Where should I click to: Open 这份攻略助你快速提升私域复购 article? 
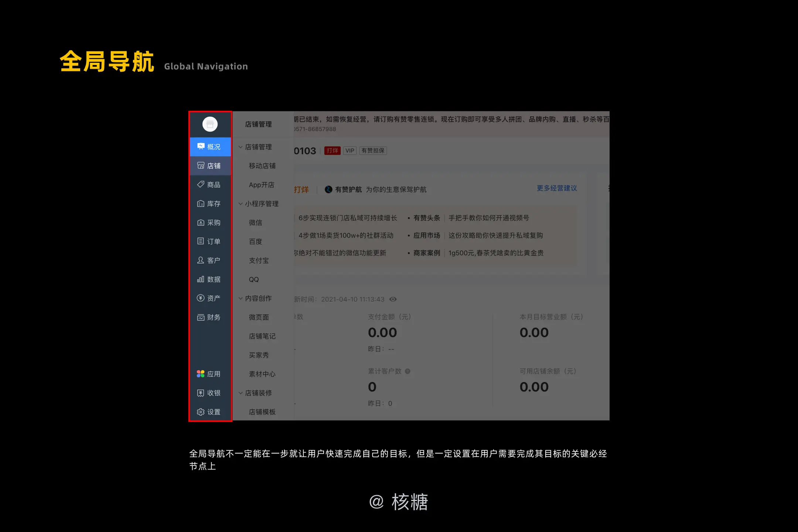click(495, 235)
